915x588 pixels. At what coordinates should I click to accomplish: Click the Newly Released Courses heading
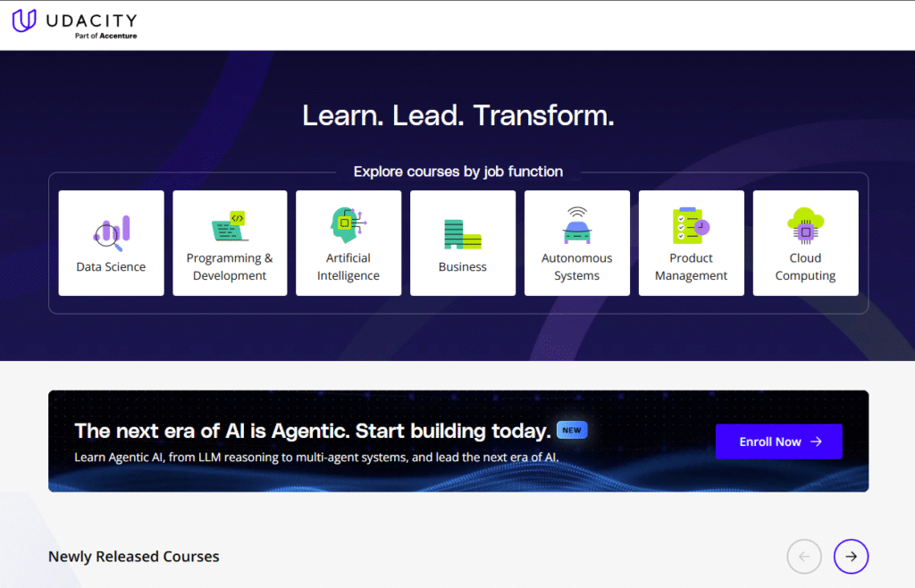[134, 557]
